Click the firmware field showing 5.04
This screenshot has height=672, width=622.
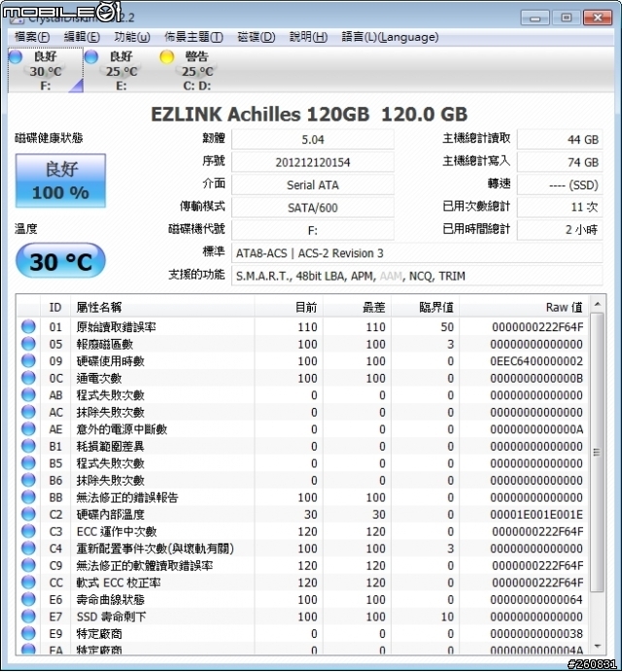pyautogui.click(x=313, y=139)
